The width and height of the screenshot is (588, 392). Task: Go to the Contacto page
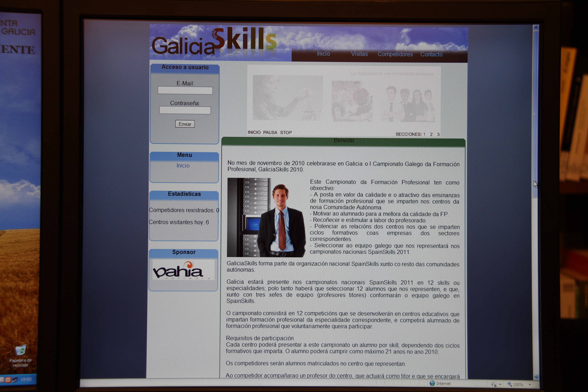(x=431, y=54)
